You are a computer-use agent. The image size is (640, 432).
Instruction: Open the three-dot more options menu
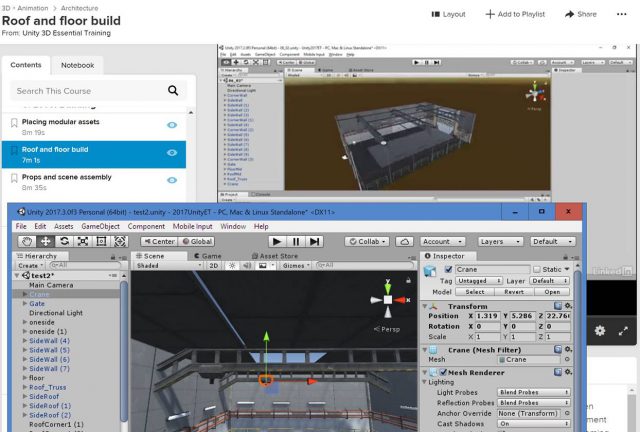pyautogui.click(x=621, y=14)
